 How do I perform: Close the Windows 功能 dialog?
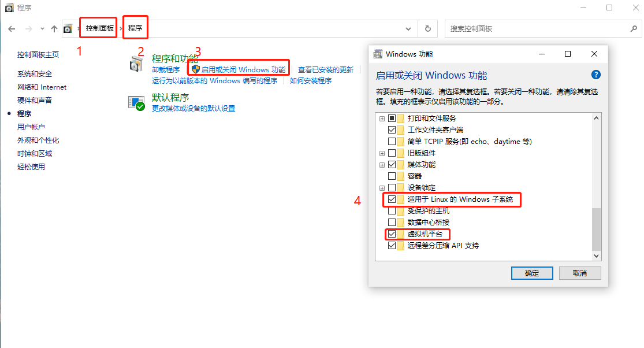point(594,54)
